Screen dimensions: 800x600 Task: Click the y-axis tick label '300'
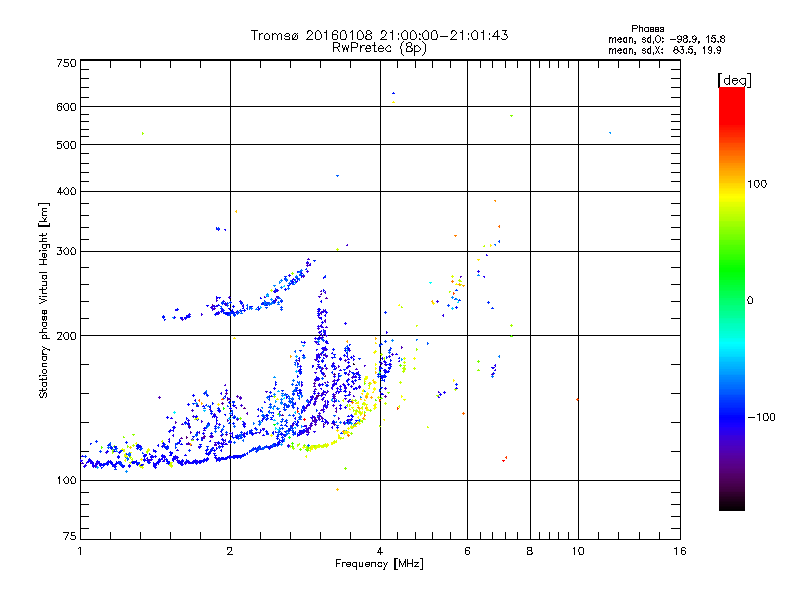[66, 251]
